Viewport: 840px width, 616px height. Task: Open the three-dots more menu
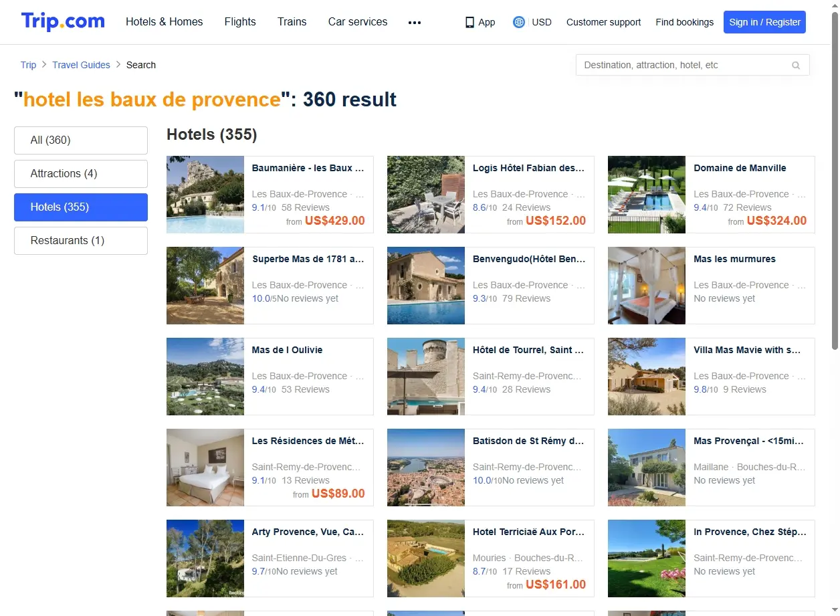tap(415, 22)
